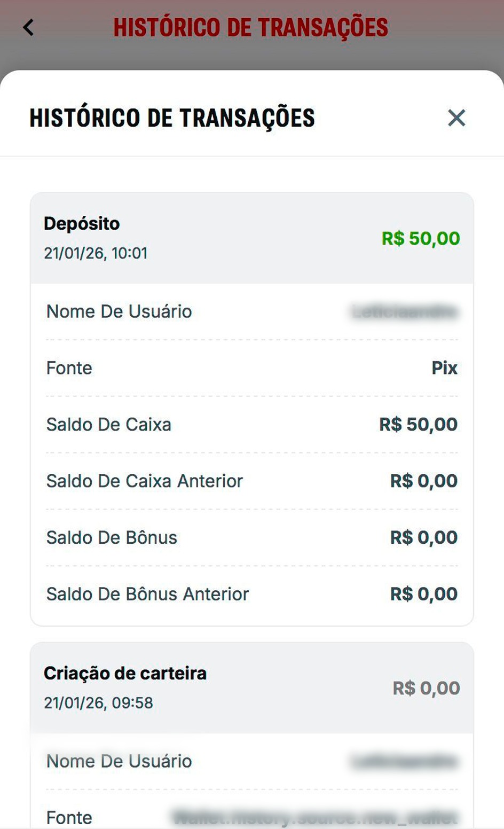
Task: Click the wallet creation date 21/01/26, 09:58
Action: click(98, 702)
